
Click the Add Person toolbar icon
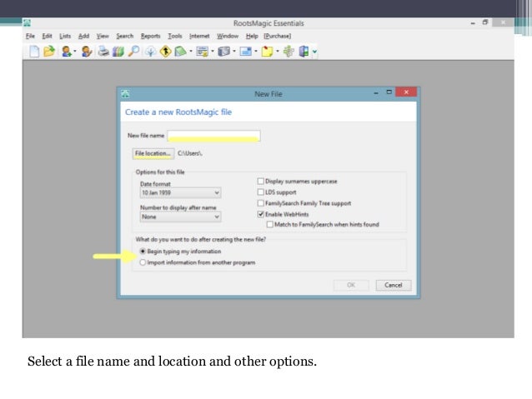[x=67, y=52]
